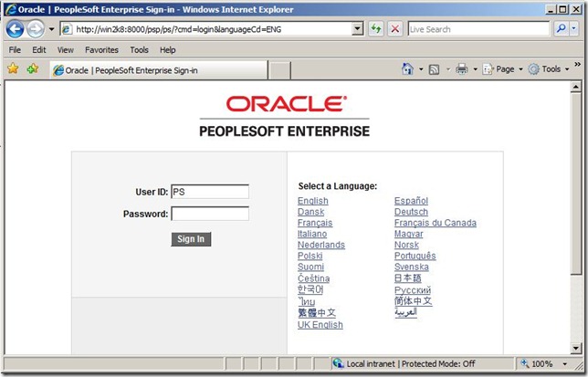Expand the Feeds dropdown arrow
The height and width of the screenshot is (377, 588).
tap(448, 69)
